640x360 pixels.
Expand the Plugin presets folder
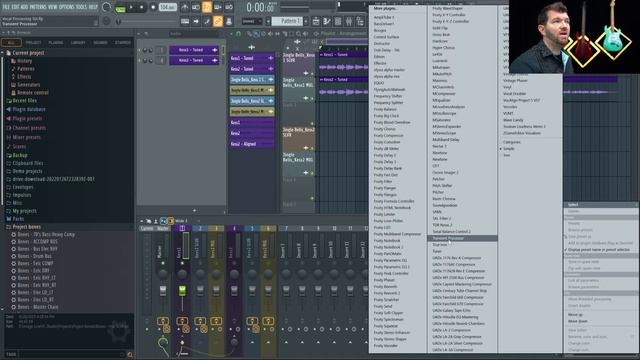[27, 119]
